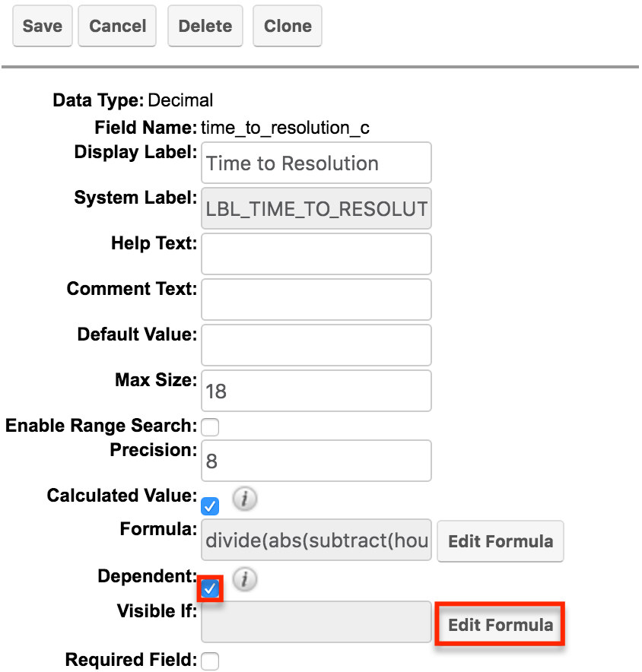Click the info icon beside Calculated Value
The width and height of the screenshot is (642, 672).
(245, 499)
